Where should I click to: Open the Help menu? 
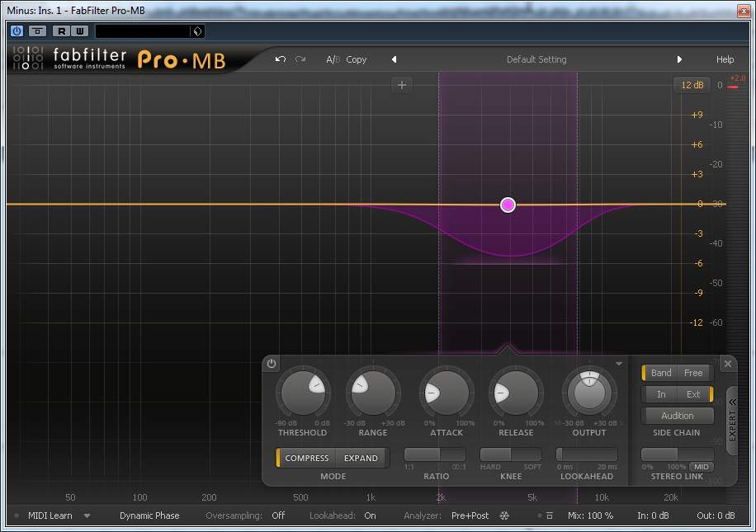coord(725,59)
